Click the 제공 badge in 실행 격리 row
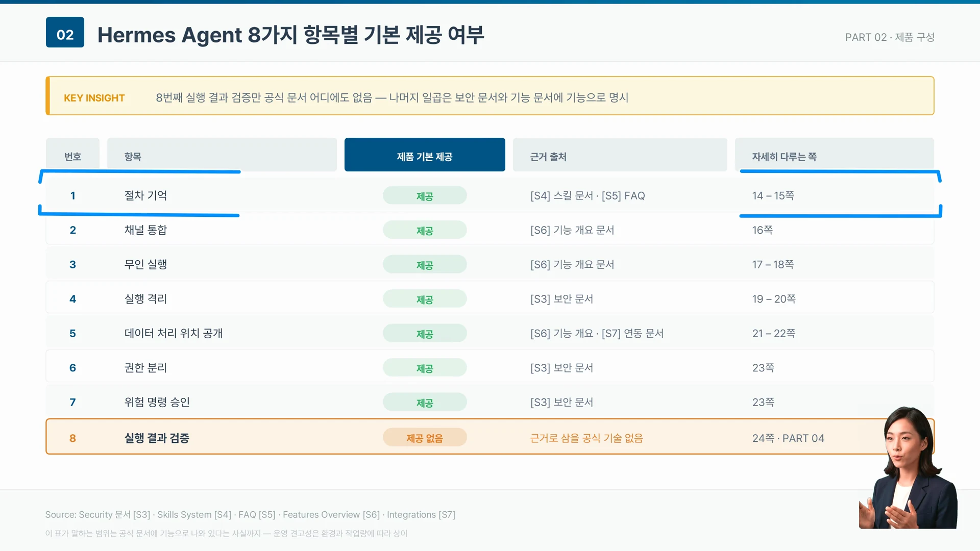 tap(425, 299)
